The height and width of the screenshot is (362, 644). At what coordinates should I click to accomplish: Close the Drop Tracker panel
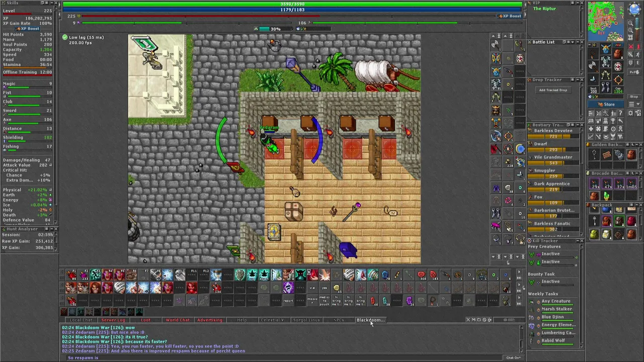click(x=582, y=79)
